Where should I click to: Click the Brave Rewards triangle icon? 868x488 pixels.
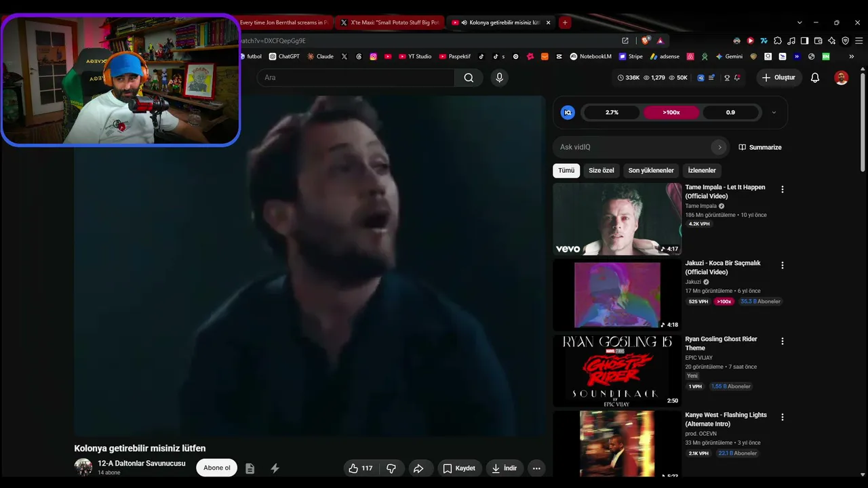(660, 41)
